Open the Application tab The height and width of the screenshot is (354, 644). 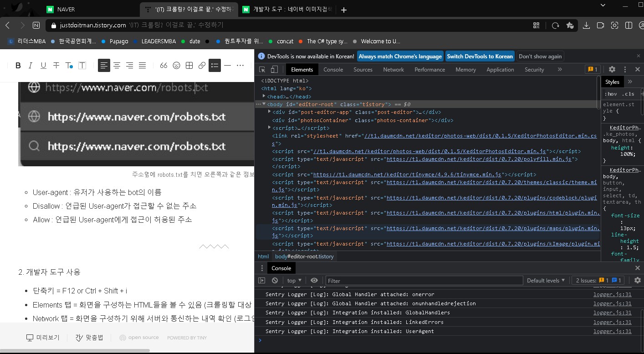(x=500, y=69)
